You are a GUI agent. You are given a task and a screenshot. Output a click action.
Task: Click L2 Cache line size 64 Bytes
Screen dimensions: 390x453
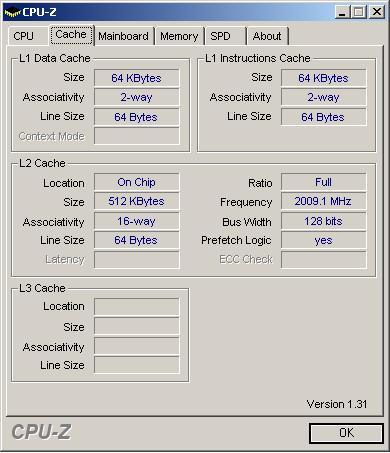click(137, 240)
